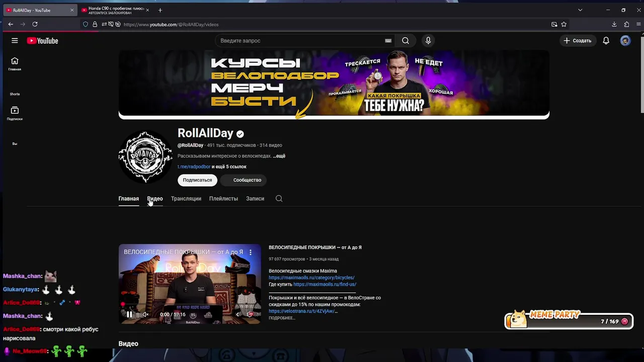Image resolution: width=644 pixels, height=362 pixels.
Task: Click the browser address bar URL
Action: 171,24
